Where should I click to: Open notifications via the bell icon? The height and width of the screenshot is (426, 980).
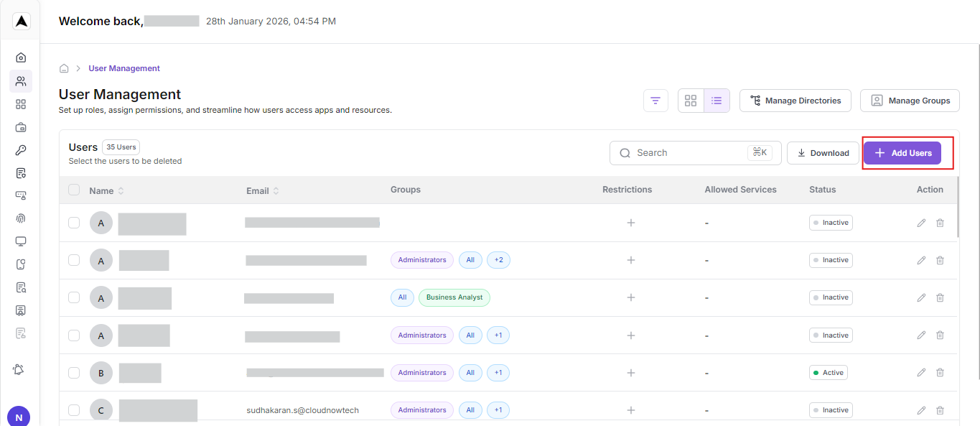click(19, 369)
